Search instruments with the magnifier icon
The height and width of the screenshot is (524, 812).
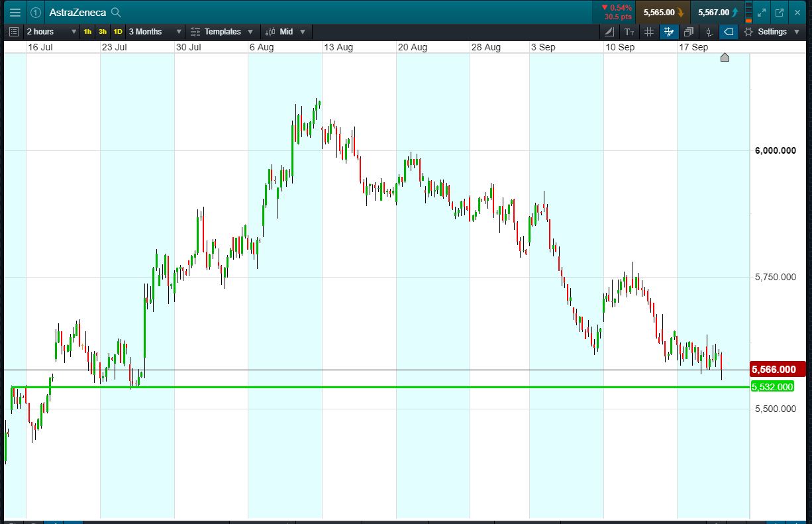click(x=116, y=12)
